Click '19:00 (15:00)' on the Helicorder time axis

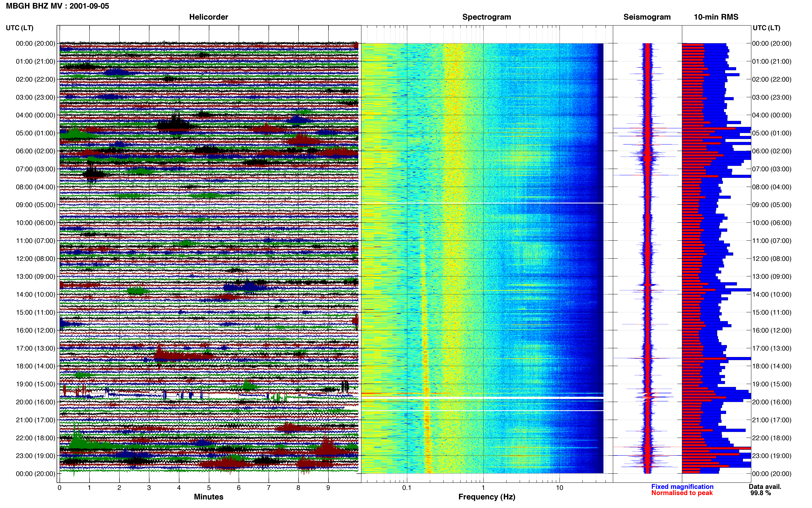coord(36,384)
